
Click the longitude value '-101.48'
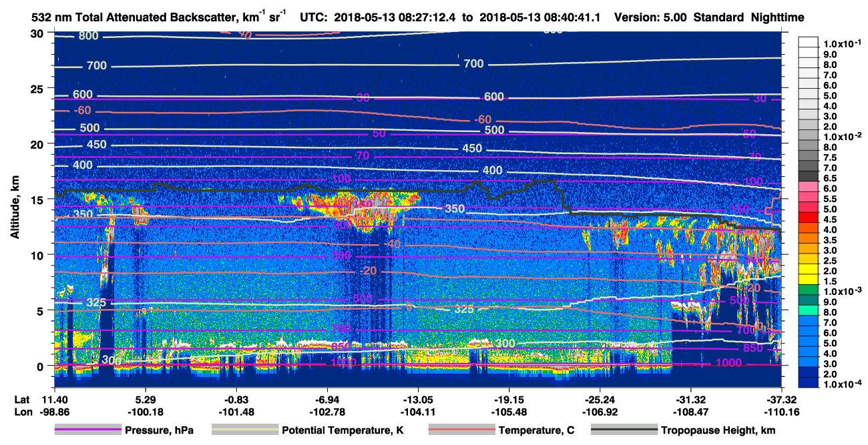[x=236, y=412]
